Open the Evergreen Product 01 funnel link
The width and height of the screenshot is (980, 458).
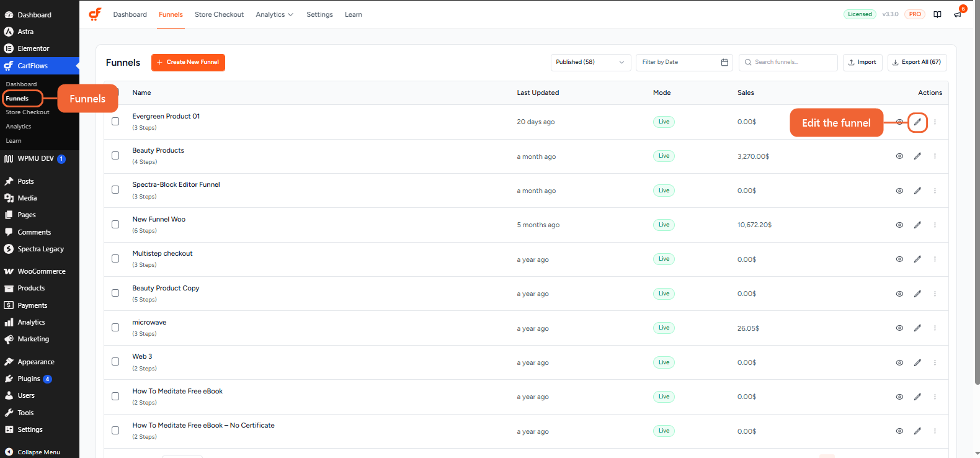click(x=166, y=116)
